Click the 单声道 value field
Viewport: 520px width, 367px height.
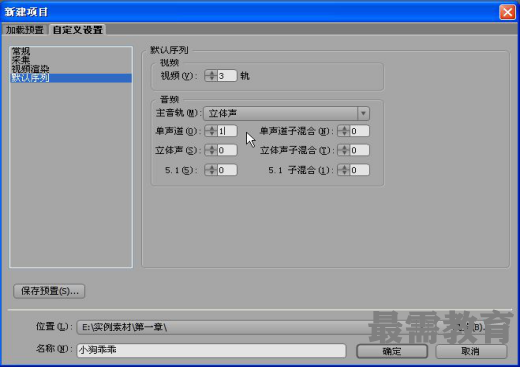point(227,131)
